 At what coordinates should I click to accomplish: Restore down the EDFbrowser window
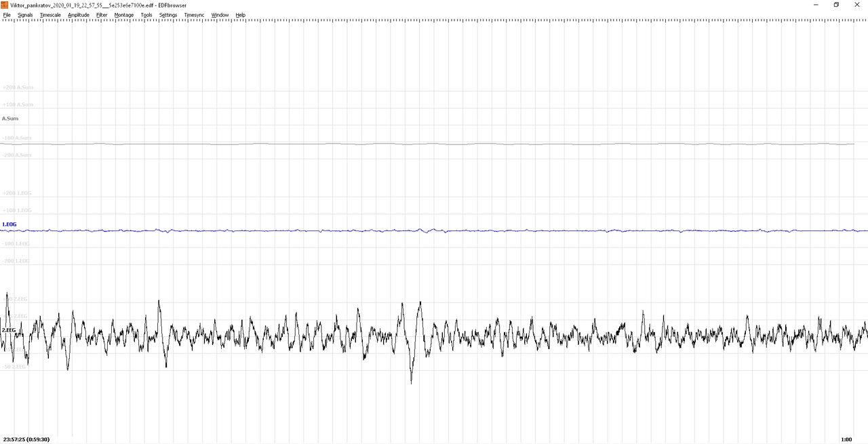(x=836, y=5)
